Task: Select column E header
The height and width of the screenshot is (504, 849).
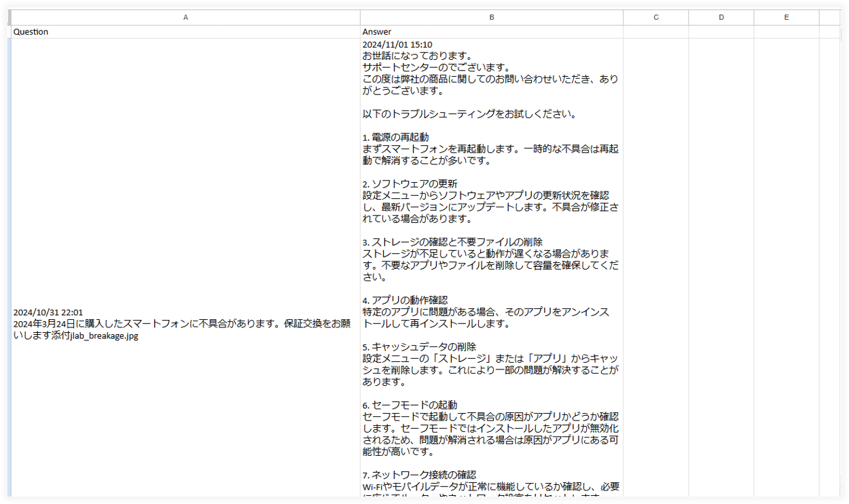Action: pyautogui.click(x=787, y=18)
